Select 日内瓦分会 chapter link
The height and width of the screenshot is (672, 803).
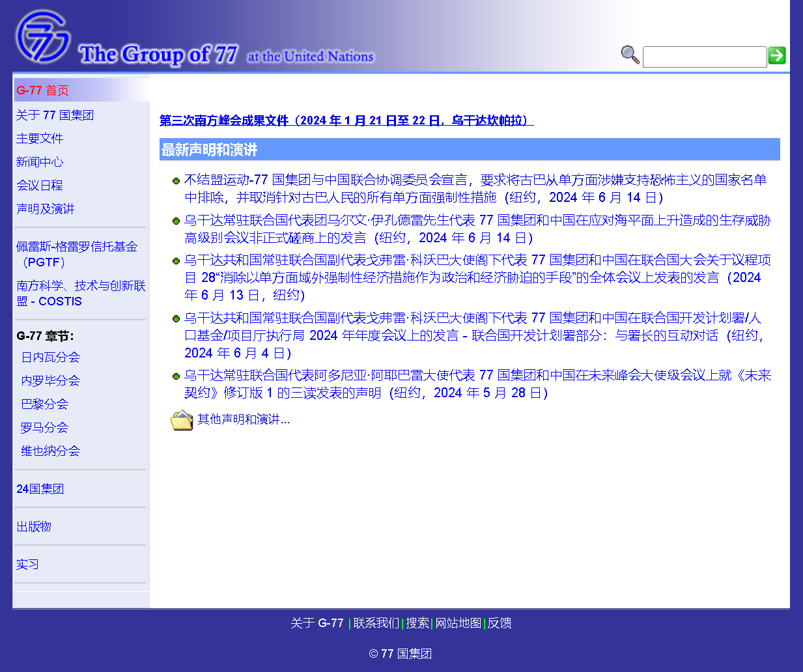pos(51,357)
